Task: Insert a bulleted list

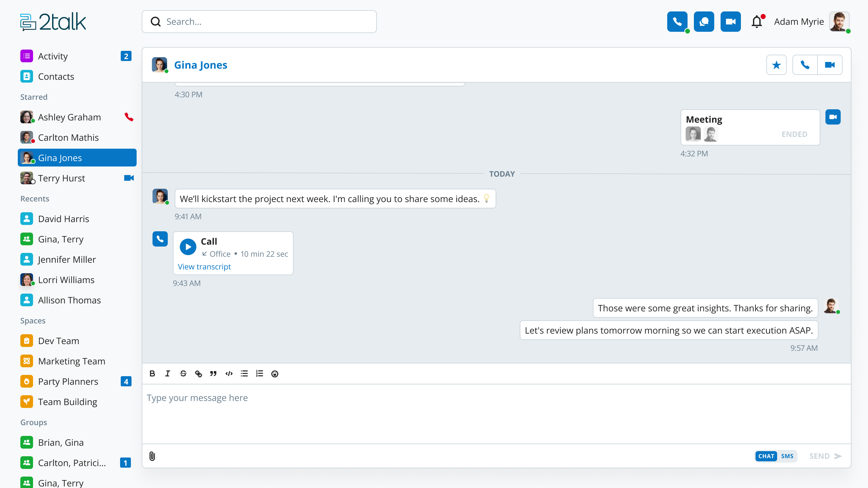Action: tap(244, 373)
